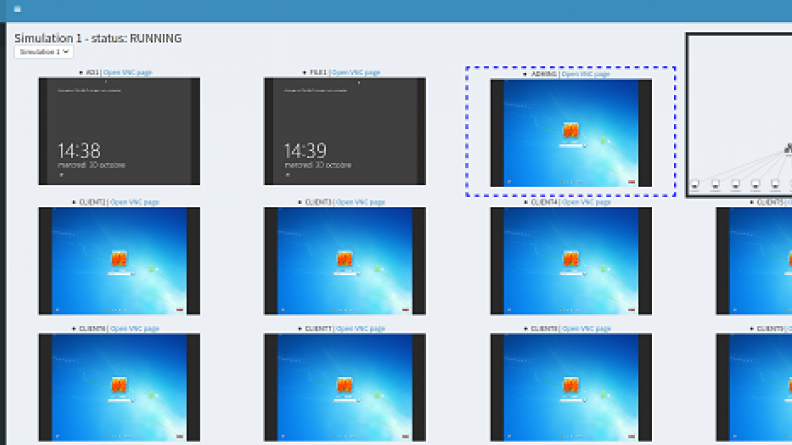This screenshot has height=445, width=792.
Task: Click the user icon in CLIENT2 thumbnail
Action: tap(119, 259)
